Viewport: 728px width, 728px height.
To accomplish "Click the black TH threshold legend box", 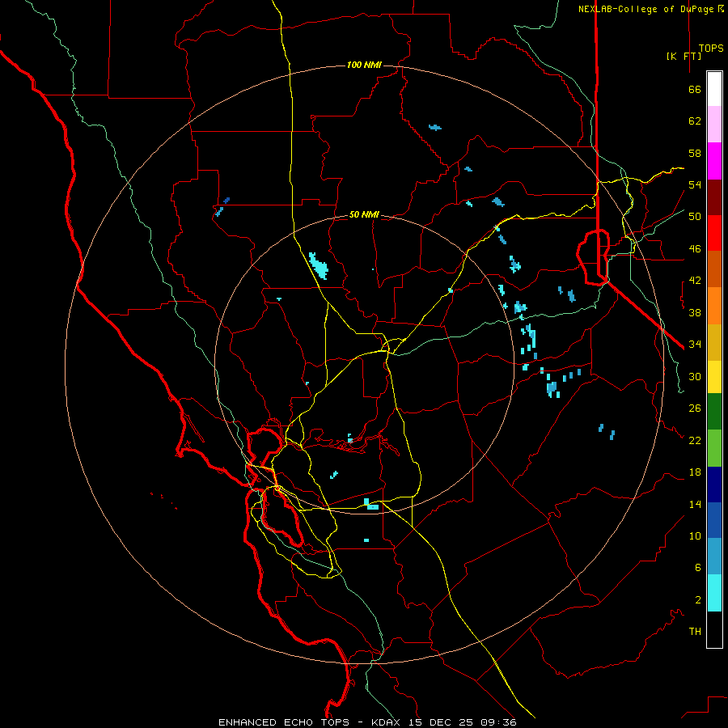I will (714, 629).
